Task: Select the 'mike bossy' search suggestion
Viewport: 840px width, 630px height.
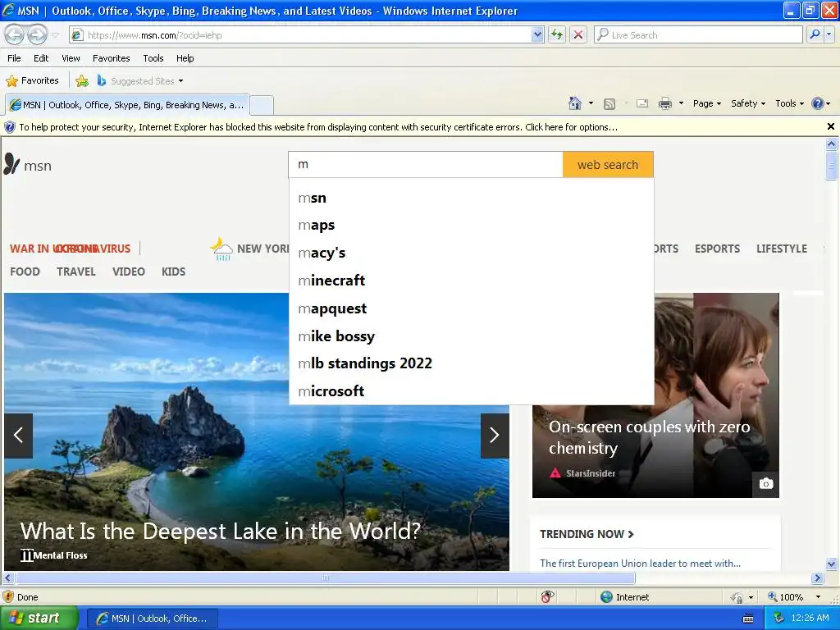Action: (472, 336)
